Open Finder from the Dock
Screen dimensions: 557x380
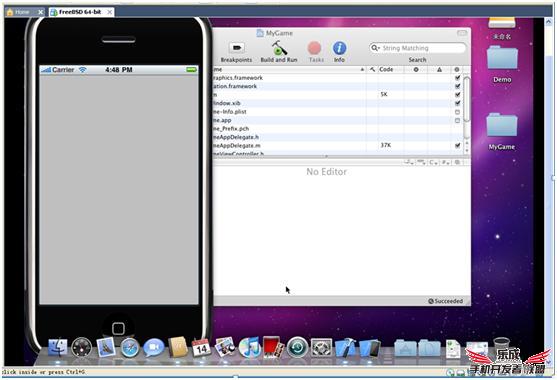pos(57,347)
